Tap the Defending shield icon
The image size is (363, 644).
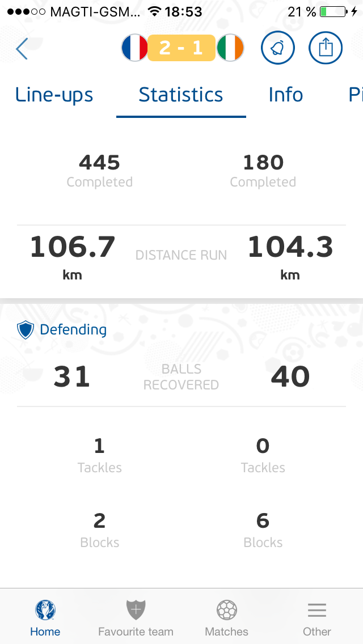(x=26, y=329)
